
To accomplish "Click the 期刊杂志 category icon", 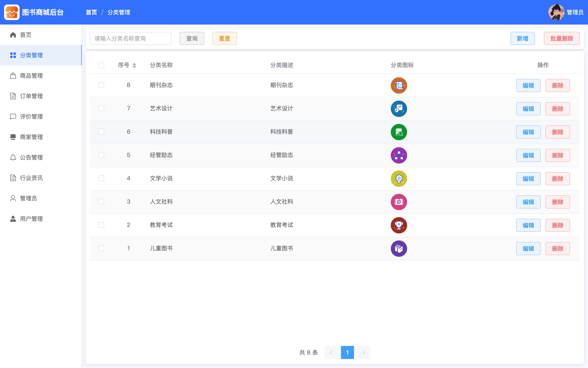I will coord(399,85).
